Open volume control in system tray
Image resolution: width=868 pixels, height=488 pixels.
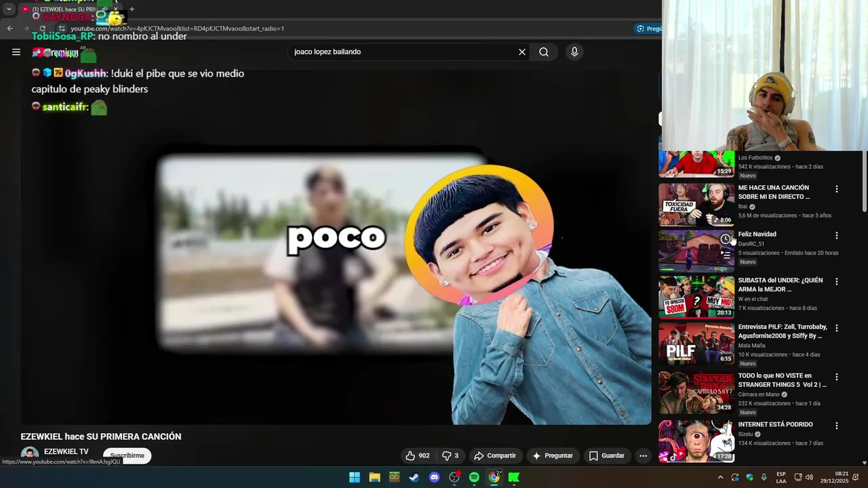[809, 477]
